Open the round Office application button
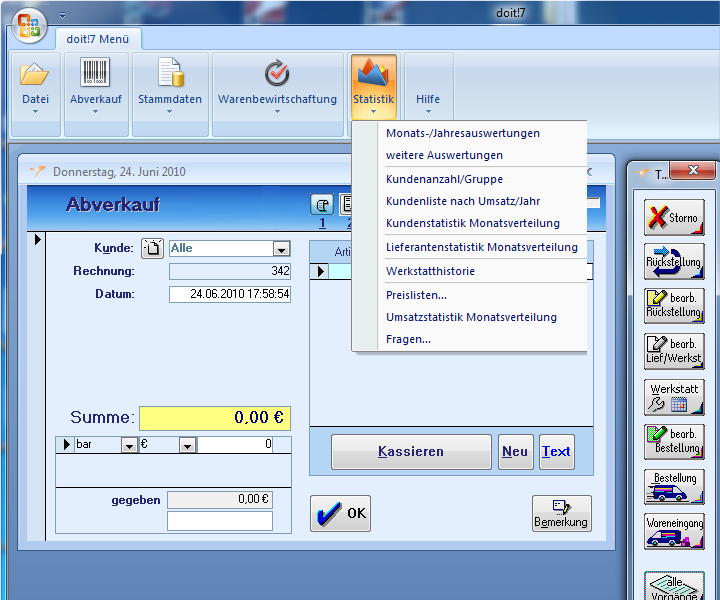Image resolution: width=720 pixels, height=600 pixels. [29, 26]
